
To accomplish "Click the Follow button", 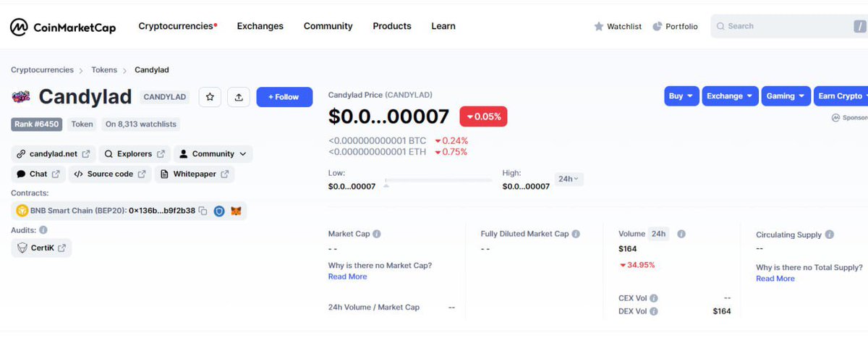I will [284, 97].
